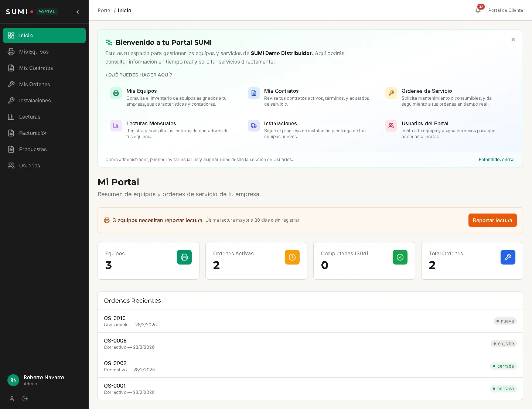Collapse the sidebar with the chevron arrow
This screenshot has height=409, width=532.
(x=78, y=11)
